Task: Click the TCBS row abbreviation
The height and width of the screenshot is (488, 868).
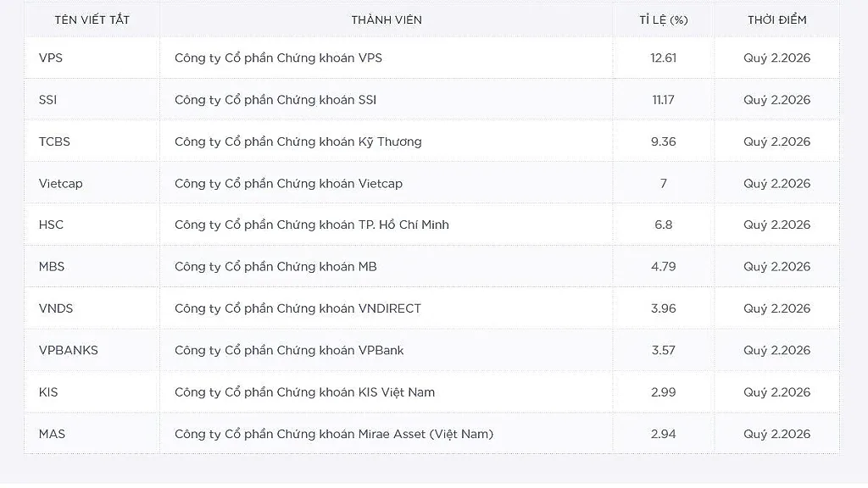Action: tap(54, 141)
